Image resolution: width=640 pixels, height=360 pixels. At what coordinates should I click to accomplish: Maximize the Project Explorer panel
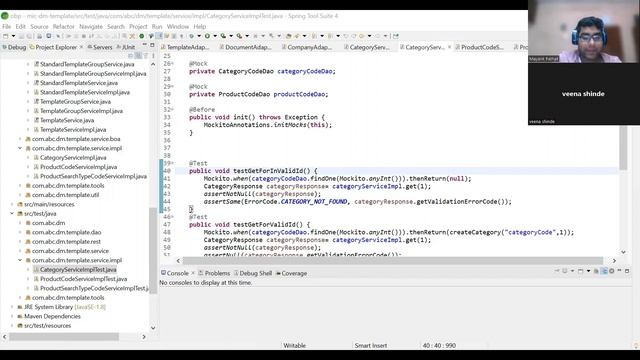[152, 45]
